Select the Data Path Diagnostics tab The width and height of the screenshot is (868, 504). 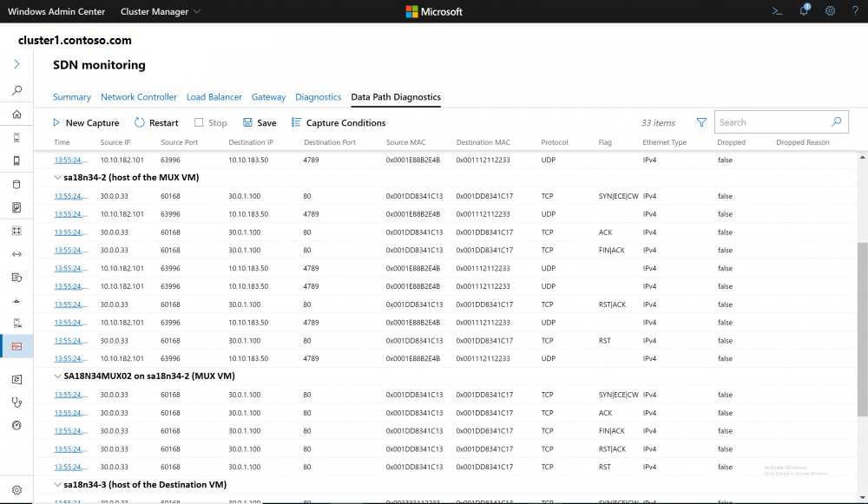[396, 97]
